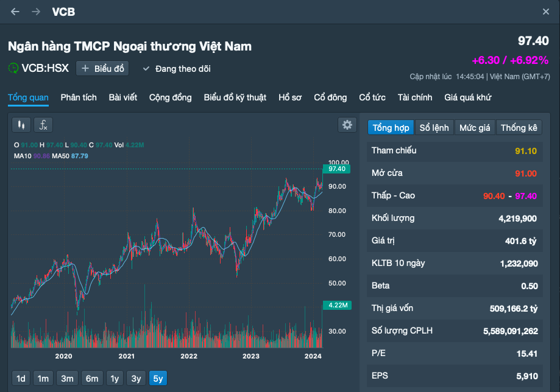Open the candlestick chart type selector
Image resolution: width=560 pixels, height=392 pixels.
coord(21,125)
